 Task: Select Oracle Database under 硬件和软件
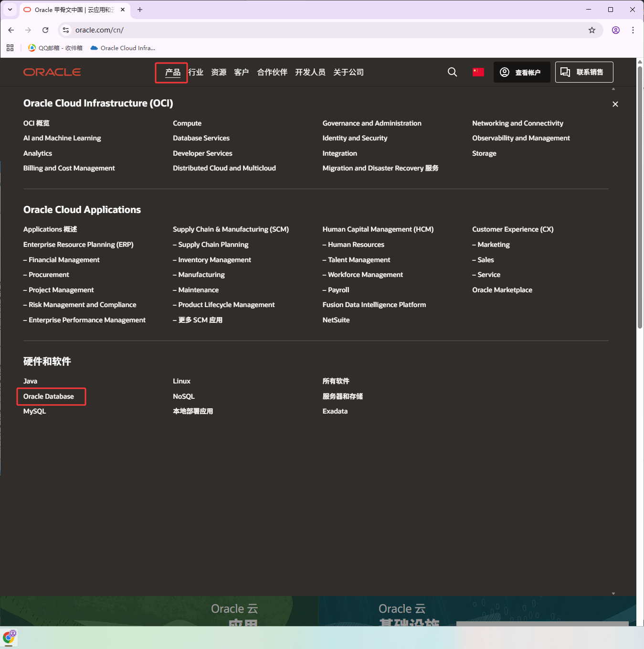(49, 396)
